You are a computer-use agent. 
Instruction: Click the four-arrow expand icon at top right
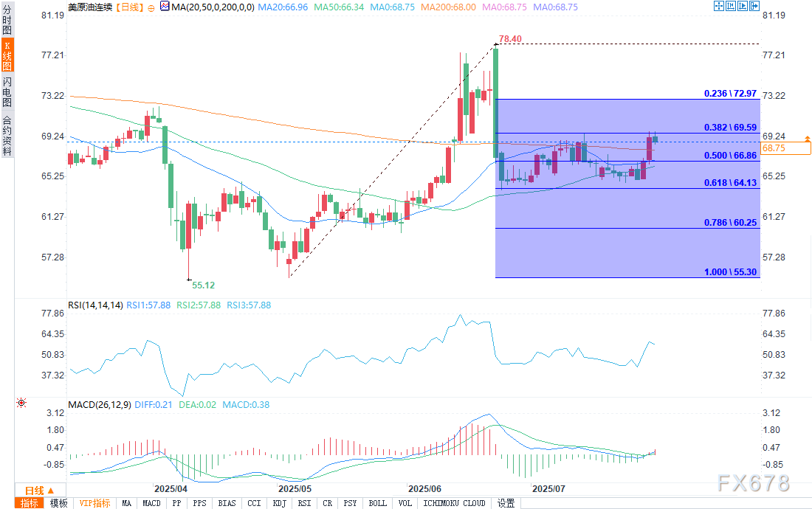(x=720, y=6)
